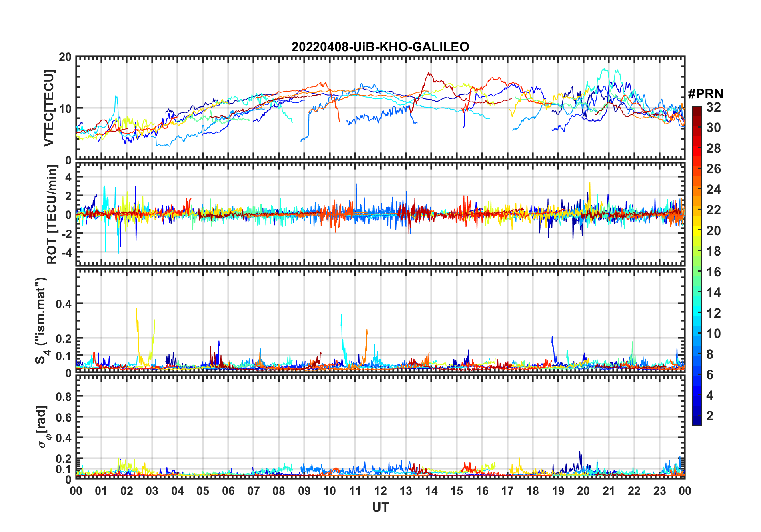The width and height of the screenshot is (761, 532).
Task: Click x-axis hour tick 21
Action: [609, 491]
